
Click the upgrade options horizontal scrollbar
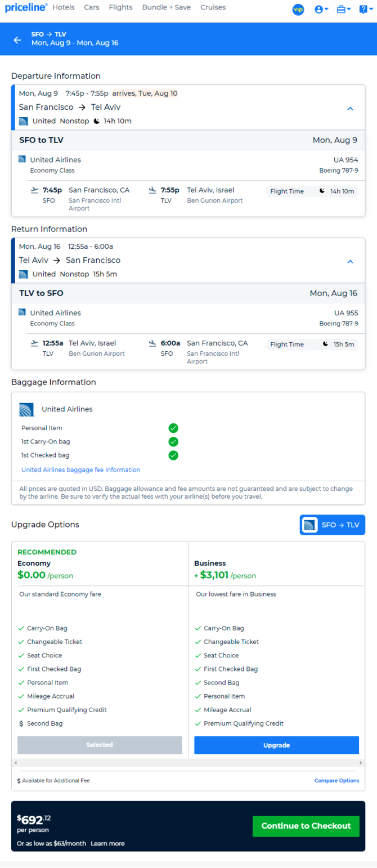pyautogui.click(x=188, y=762)
